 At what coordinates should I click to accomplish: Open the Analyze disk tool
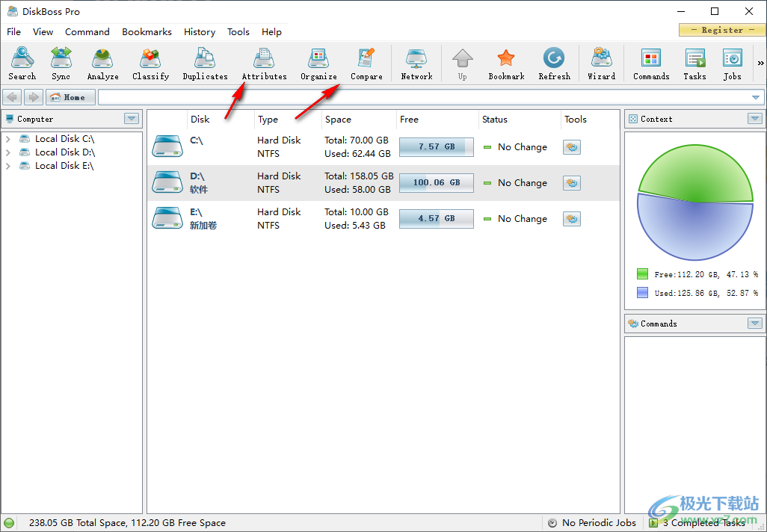[x=102, y=64]
